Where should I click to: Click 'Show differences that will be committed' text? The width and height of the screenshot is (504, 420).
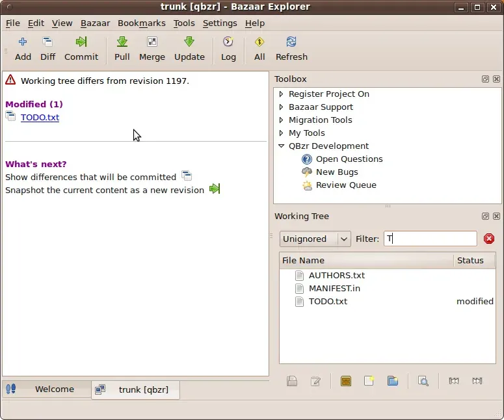pos(90,177)
